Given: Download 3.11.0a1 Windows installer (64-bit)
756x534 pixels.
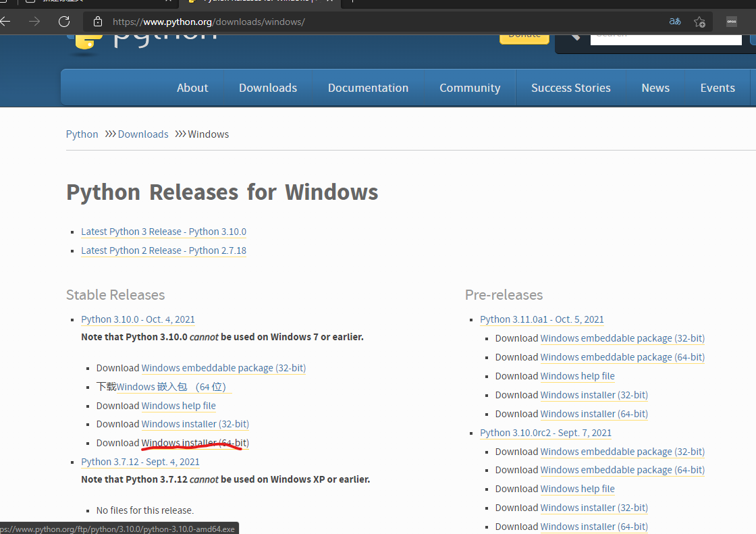Looking at the screenshot, I should coord(594,414).
